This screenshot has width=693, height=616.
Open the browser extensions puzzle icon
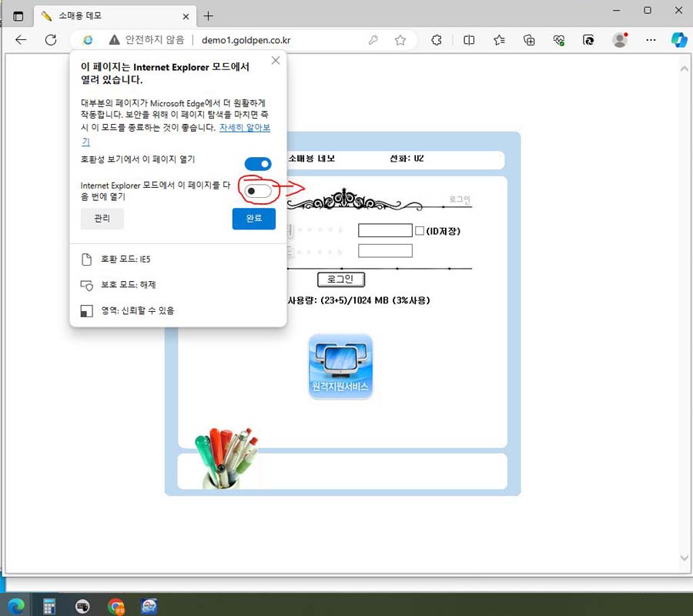tap(437, 40)
